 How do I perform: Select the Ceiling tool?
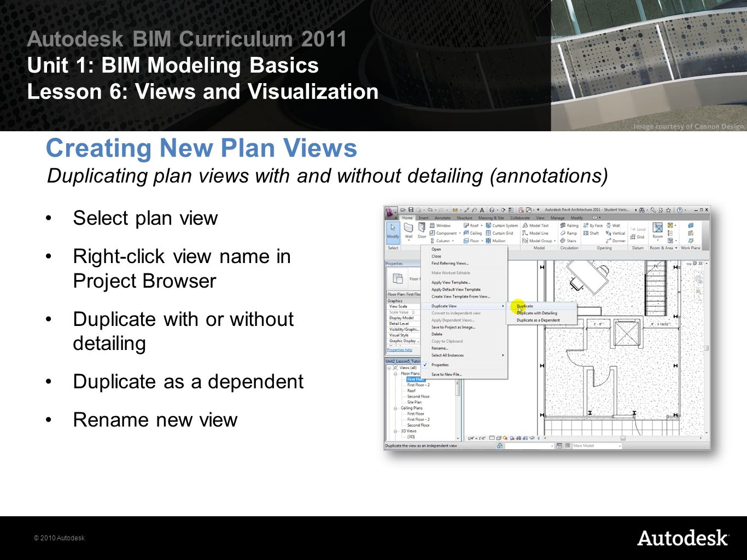coord(472,233)
